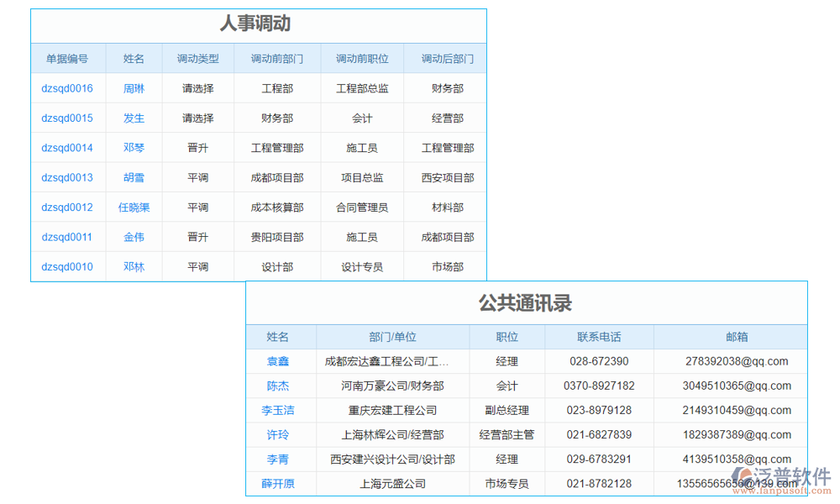Open contact 李玉洁 in the directory
840x504 pixels.
pos(280,410)
